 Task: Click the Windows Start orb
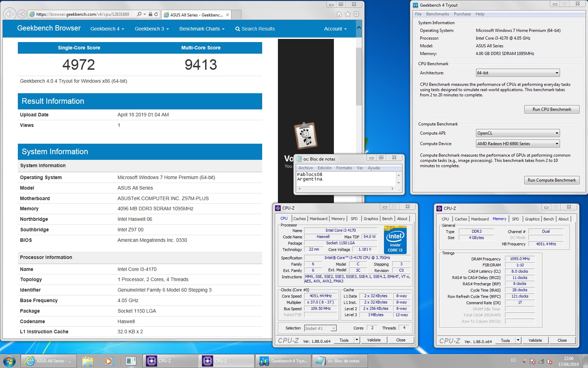pyautogui.click(x=9, y=361)
